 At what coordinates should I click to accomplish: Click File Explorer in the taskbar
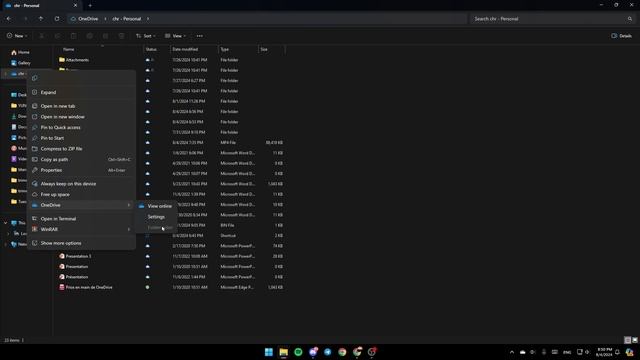click(x=283, y=352)
